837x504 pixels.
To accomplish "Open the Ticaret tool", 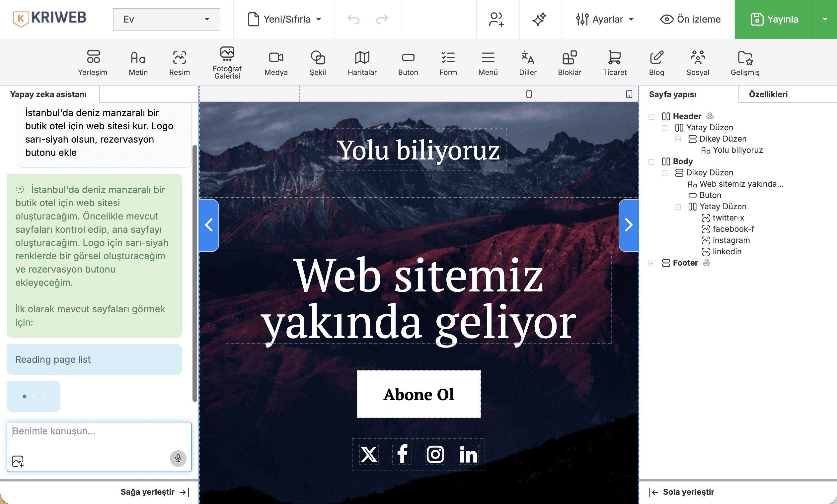I will [x=615, y=62].
